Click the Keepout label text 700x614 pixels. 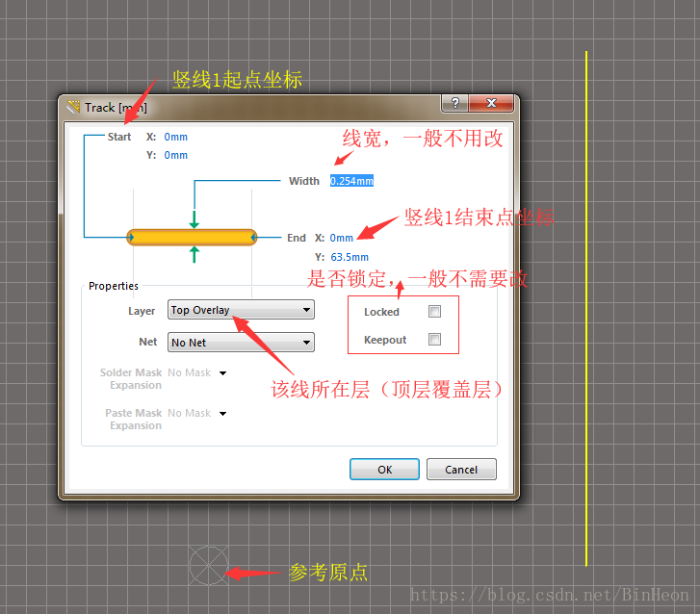(385, 340)
